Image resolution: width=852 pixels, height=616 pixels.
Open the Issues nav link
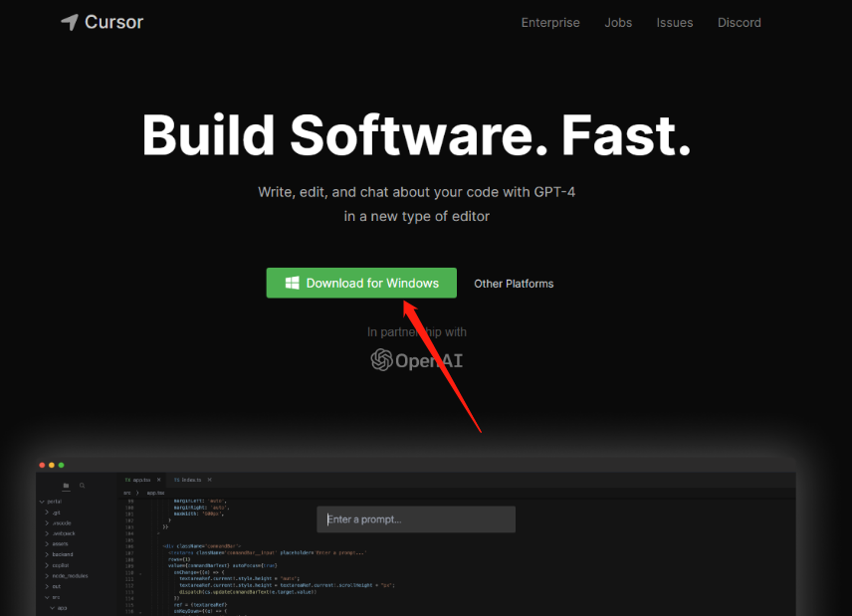[674, 23]
